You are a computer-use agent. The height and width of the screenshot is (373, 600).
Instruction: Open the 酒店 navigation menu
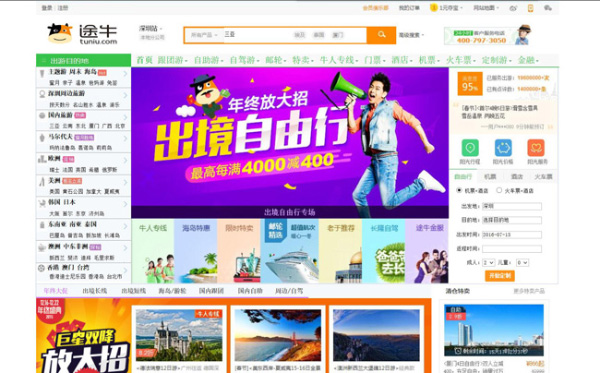[x=402, y=60]
